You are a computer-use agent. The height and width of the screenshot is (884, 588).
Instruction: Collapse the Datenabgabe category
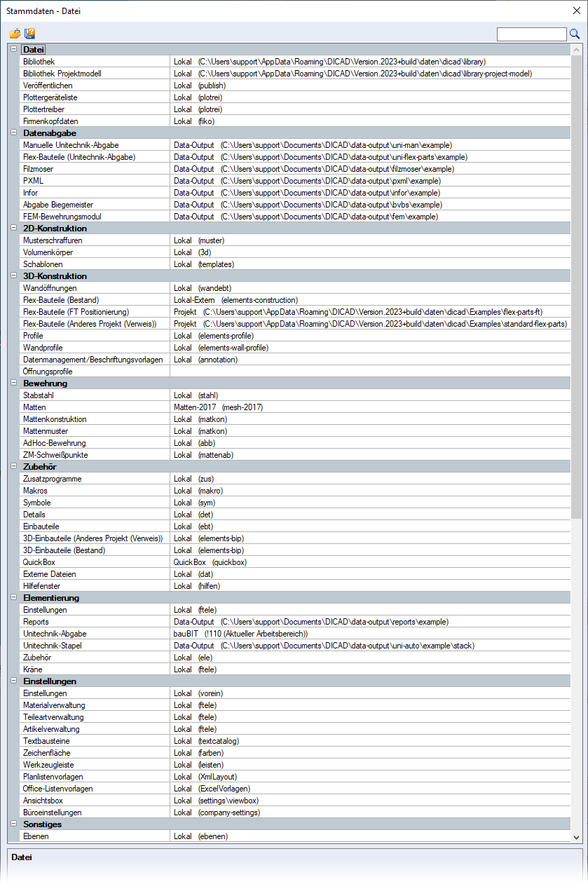tap(13, 132)
